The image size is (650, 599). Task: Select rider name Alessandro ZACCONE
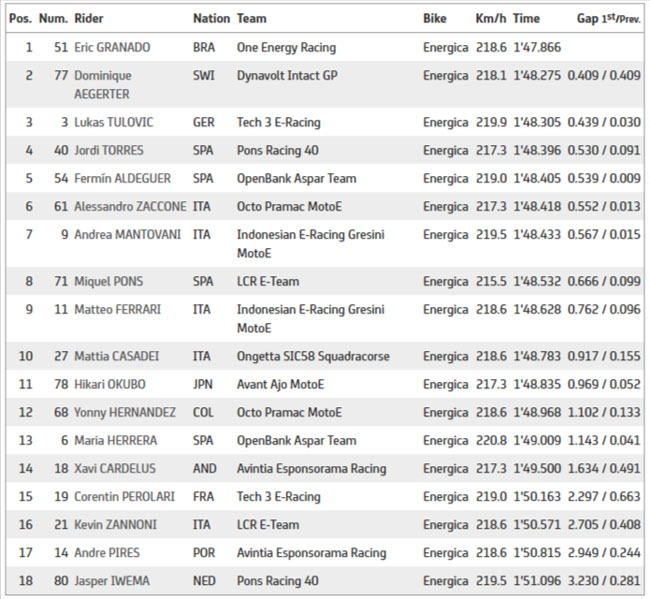click(x=131, y=206)
